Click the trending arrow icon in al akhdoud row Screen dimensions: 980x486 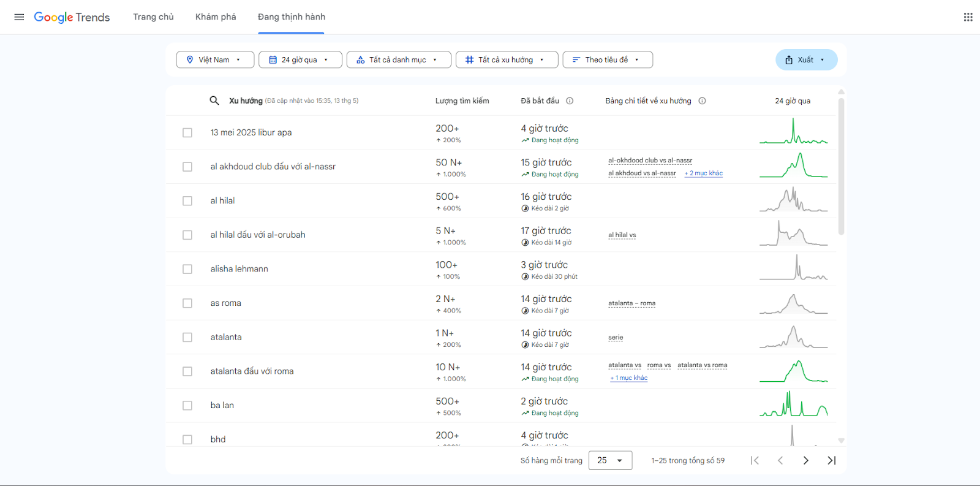pos(525,175)
